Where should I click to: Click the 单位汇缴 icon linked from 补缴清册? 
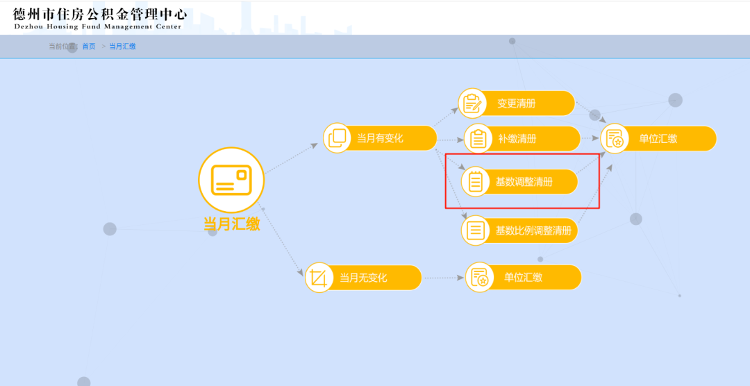(615, 139)
